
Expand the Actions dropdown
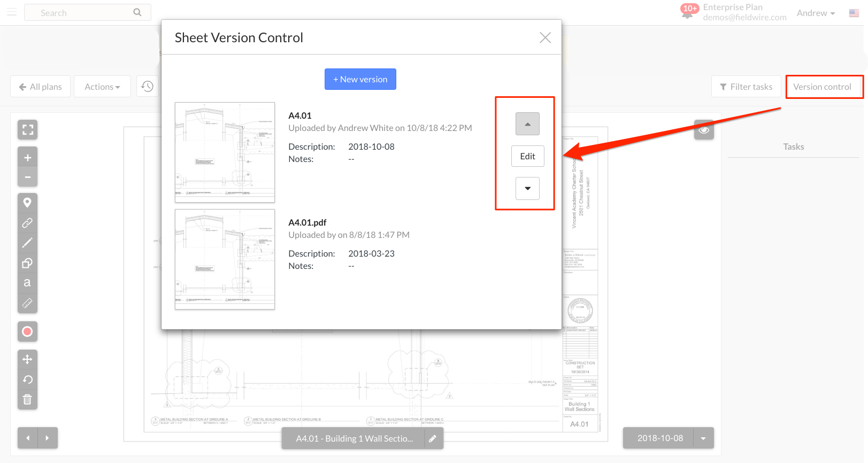[x=102, y=87]
